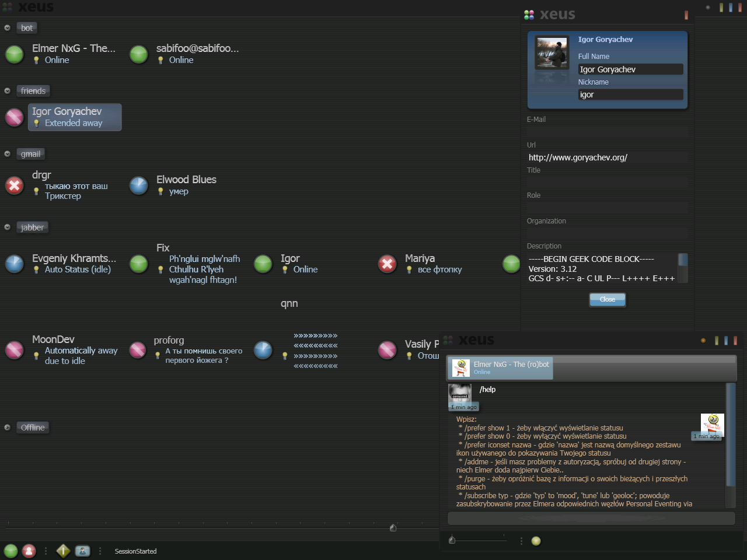Click the olive diamond alert icon

click(x=63, y=551)
